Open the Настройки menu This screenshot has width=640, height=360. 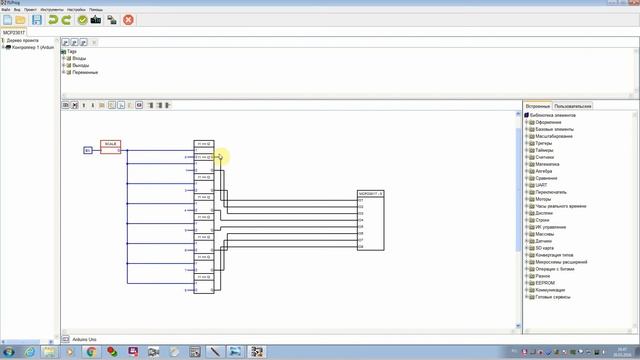(x=76, y=9)
